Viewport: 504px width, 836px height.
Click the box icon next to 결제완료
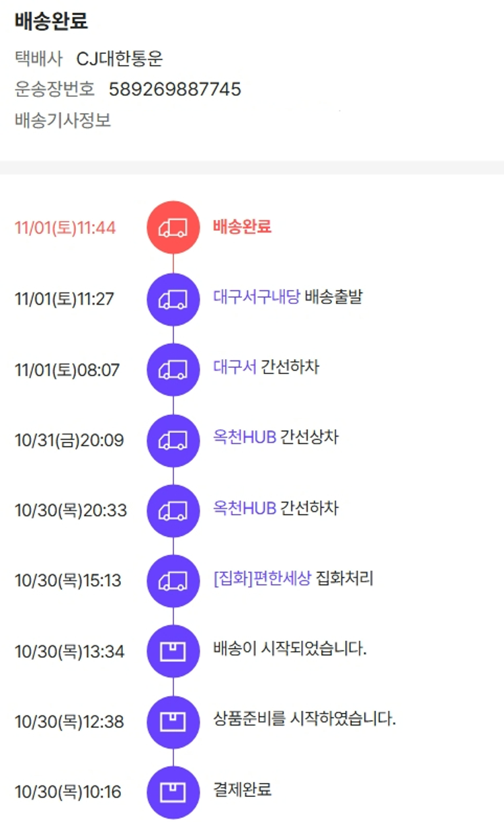click(173, 792)
